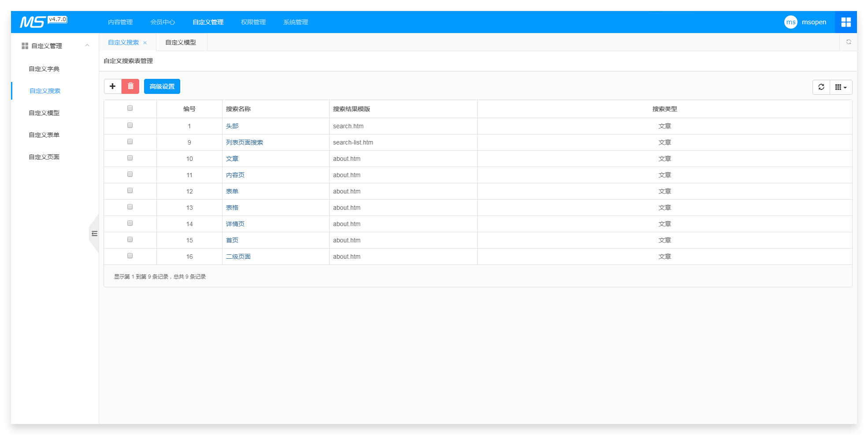Click the grid icon beside 自定义管理

[25, 46]
